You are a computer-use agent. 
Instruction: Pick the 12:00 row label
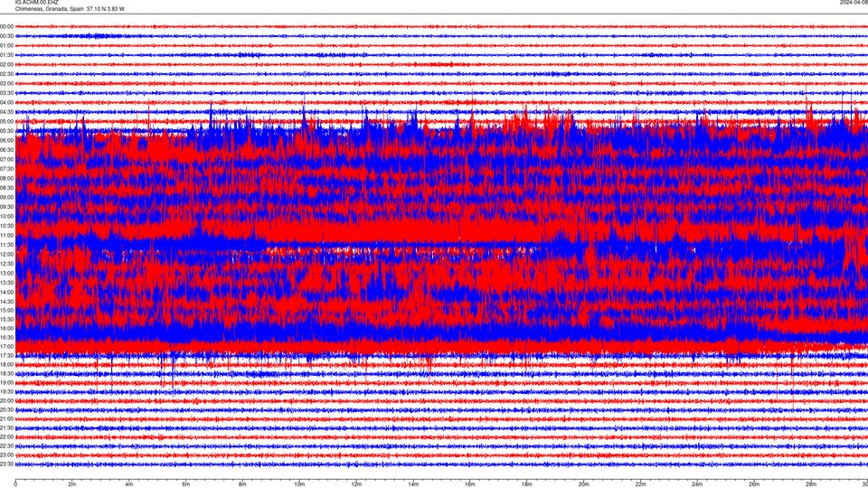(6, 255)
